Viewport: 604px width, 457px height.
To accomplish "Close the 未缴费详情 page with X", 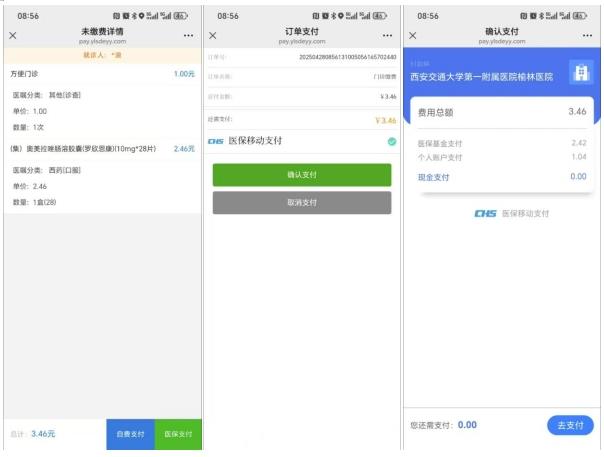I will [x=12, y=36].
